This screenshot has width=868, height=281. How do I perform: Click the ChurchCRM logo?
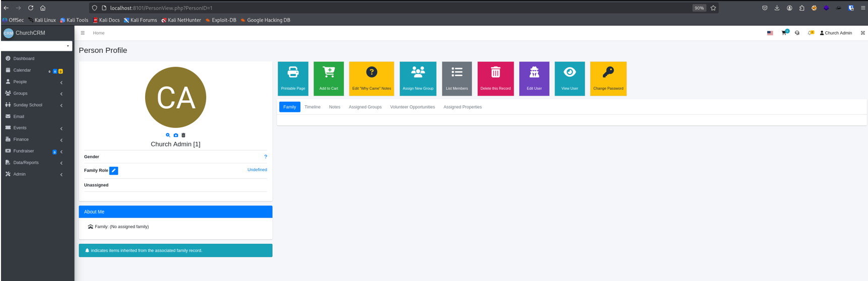click(9, 33)
